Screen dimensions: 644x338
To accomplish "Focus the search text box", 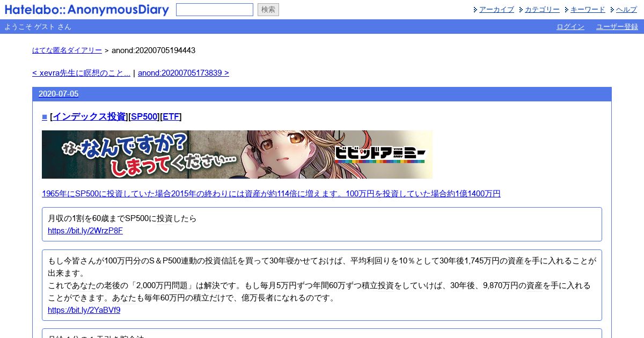I will click(215, 10).
